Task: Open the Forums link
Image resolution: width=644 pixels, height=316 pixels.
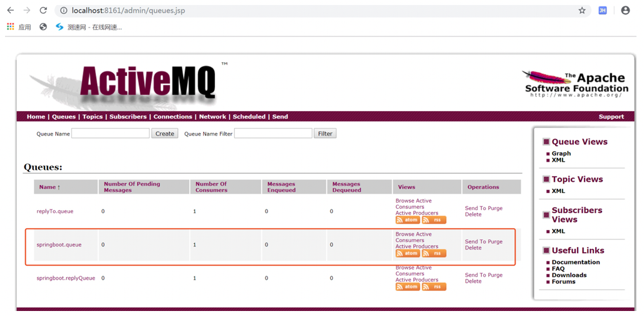Action: point(564,282)
